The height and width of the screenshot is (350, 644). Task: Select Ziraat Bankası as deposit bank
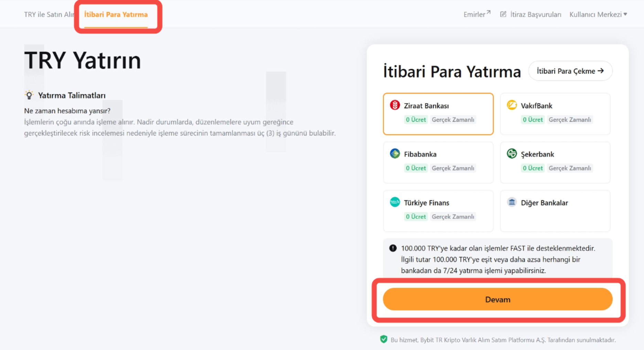(x=438, y=114)
